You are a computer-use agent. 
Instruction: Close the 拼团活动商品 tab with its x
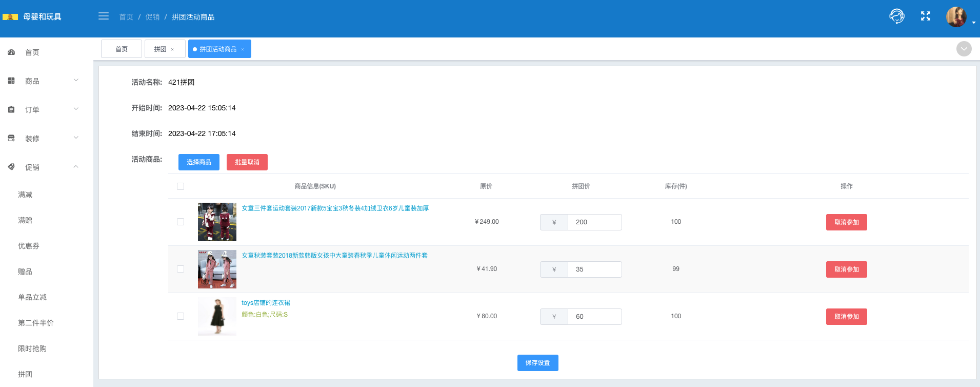point(243,49)
